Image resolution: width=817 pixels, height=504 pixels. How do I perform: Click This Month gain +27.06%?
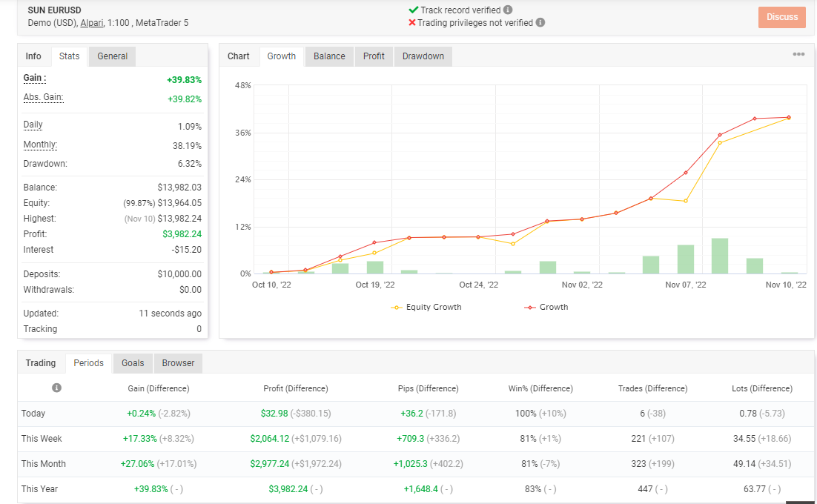138,464
